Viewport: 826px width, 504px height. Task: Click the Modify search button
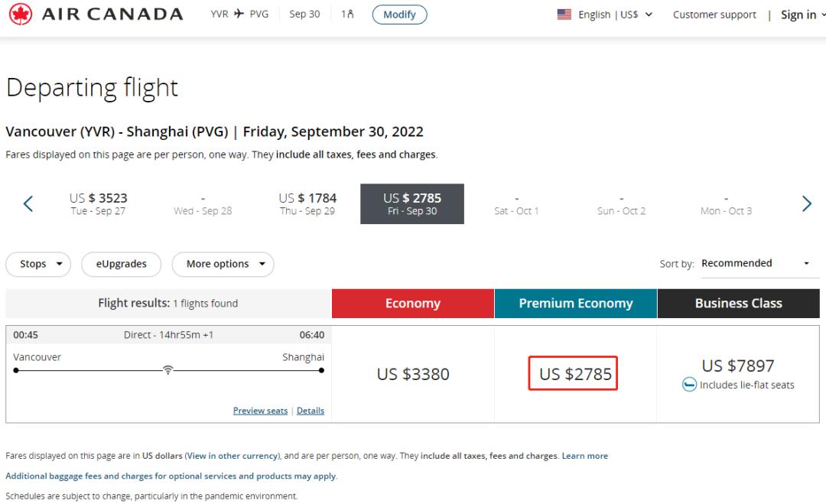pos(399,15)
